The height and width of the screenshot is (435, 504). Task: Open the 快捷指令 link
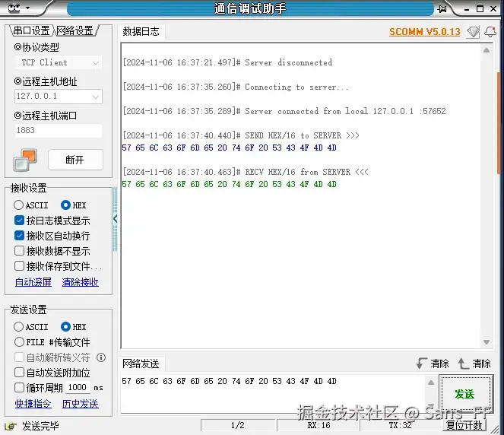[x=33, y=404]
